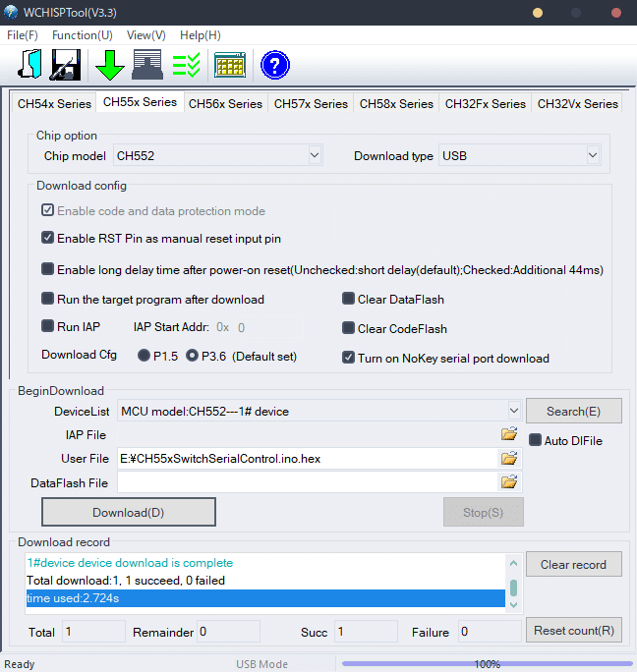
Task: Switch to the CH32Fx Series tab
Action: click(x=486, y=104)
